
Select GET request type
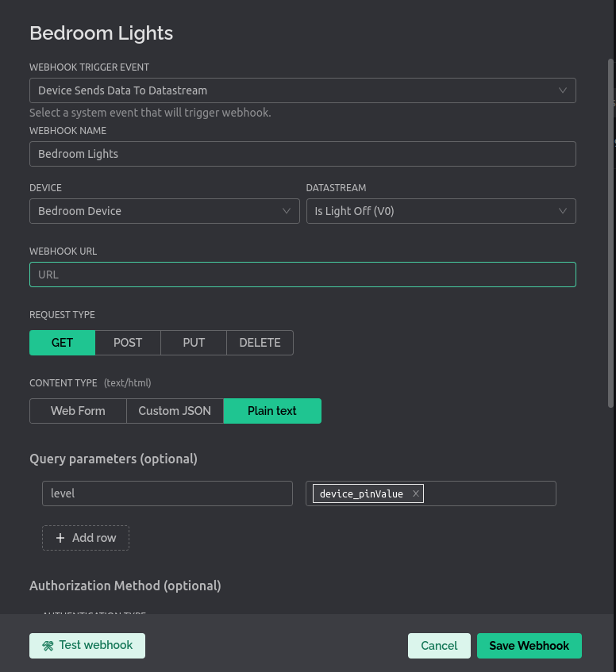click(62, 343)
